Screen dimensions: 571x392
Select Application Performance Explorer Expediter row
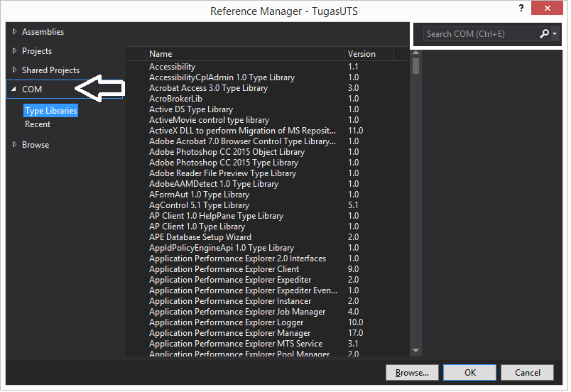click(x=268, y=280)
